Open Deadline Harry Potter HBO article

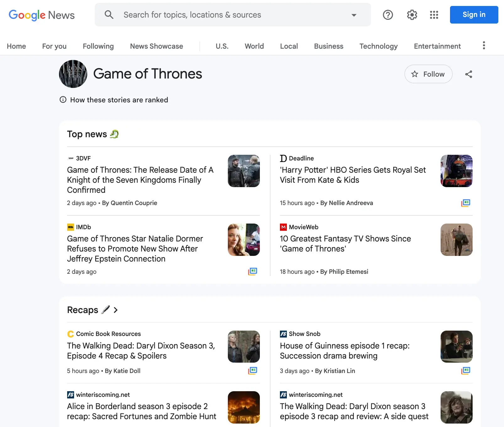pyautogui.click(x=353, y=175)
